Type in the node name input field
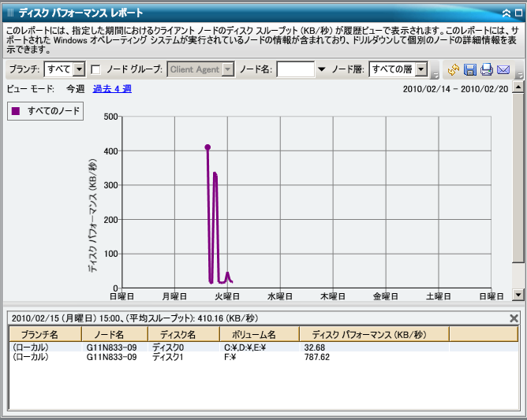The image size is (527, 420). click(295, 69)
